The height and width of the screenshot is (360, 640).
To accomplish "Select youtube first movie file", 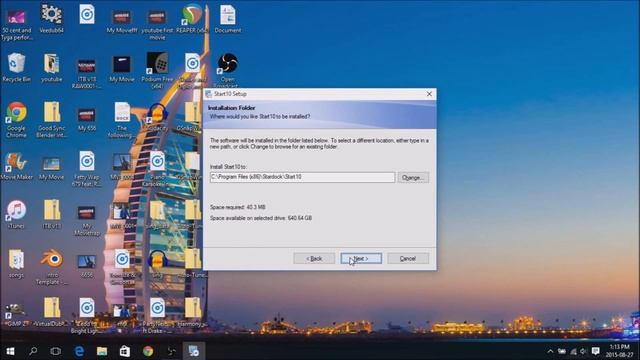I will tap(157, 24).
